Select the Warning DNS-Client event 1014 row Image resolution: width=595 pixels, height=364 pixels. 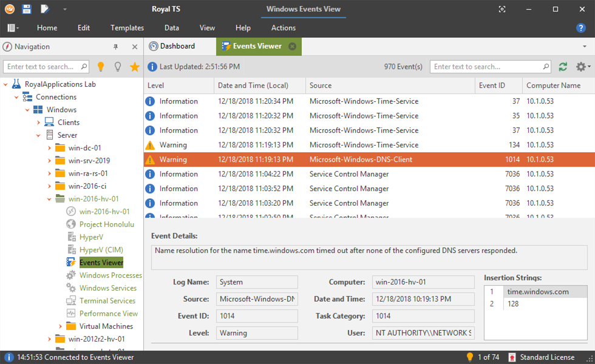tap(369, 160)
